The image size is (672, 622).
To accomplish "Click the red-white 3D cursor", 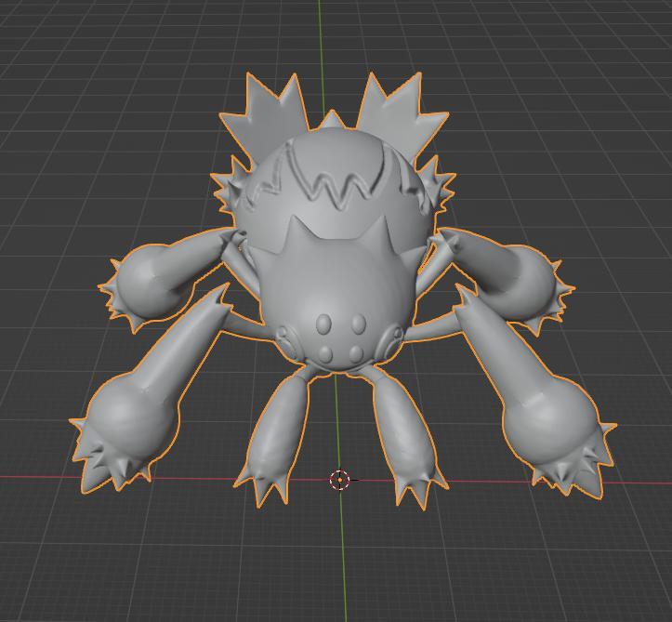I will tap(339, 480).
